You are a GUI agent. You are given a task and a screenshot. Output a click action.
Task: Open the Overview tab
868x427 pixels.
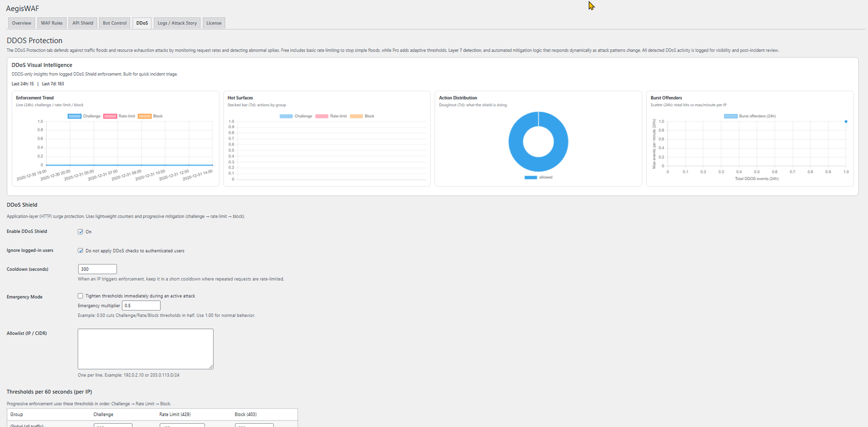click(x=22, y=23)
